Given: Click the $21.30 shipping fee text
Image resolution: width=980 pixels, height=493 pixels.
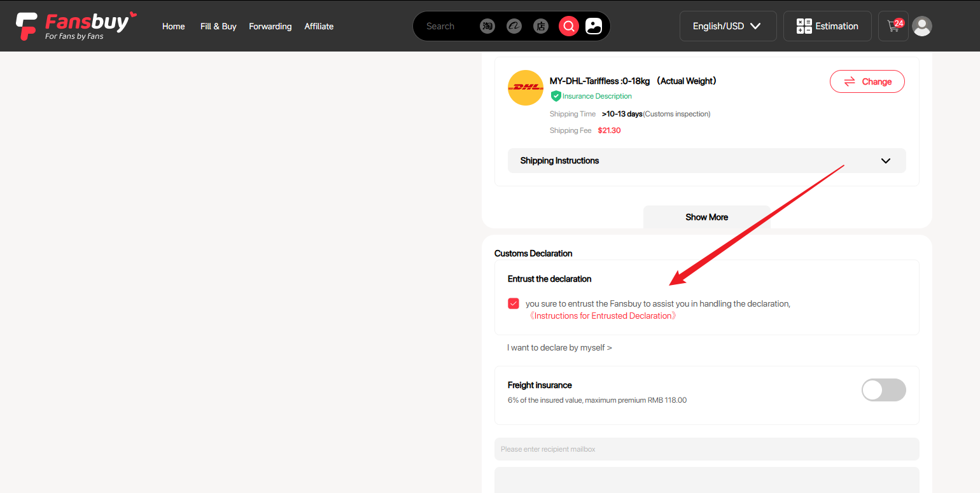Looking at the screenshot, I should 609,130.
